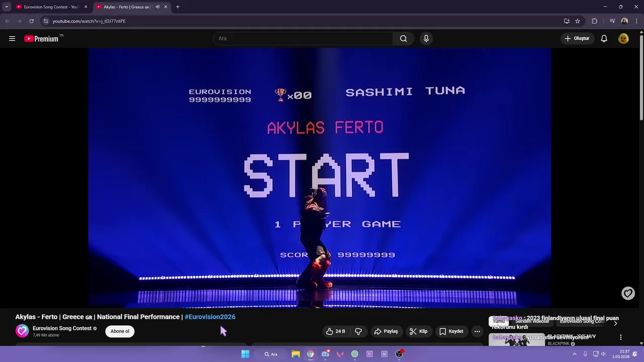Click the heart watermark in video corner
This screenshot has width=644, height=362.
628,293
